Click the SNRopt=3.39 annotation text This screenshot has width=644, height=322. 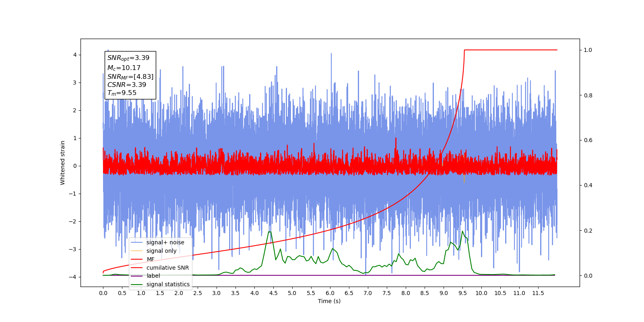128,58
